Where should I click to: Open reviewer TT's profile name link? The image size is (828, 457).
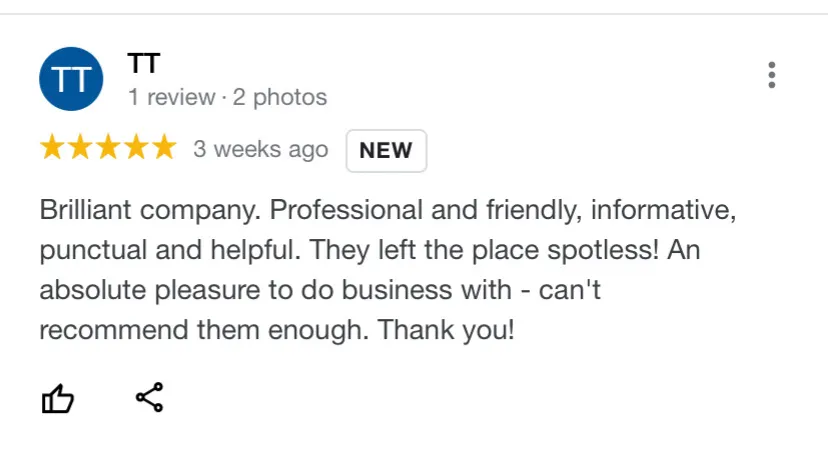(143, 63)
